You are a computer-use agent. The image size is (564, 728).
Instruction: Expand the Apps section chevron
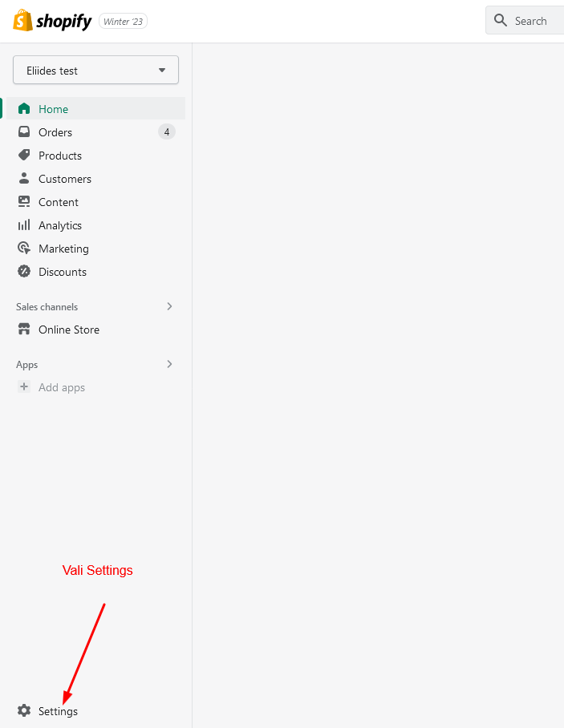pos(169,364)
